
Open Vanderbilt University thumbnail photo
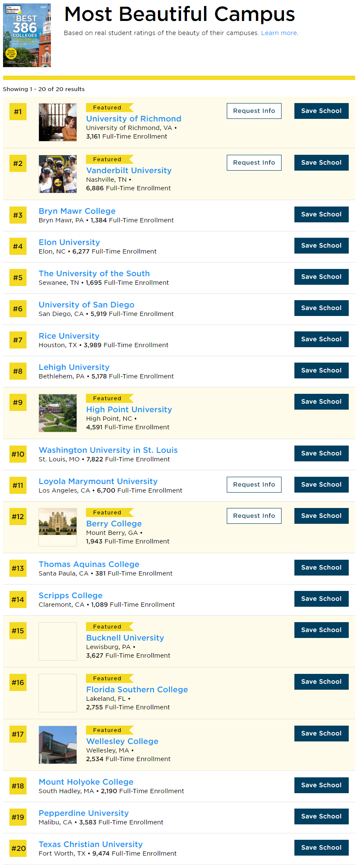(x=58, y=174)
